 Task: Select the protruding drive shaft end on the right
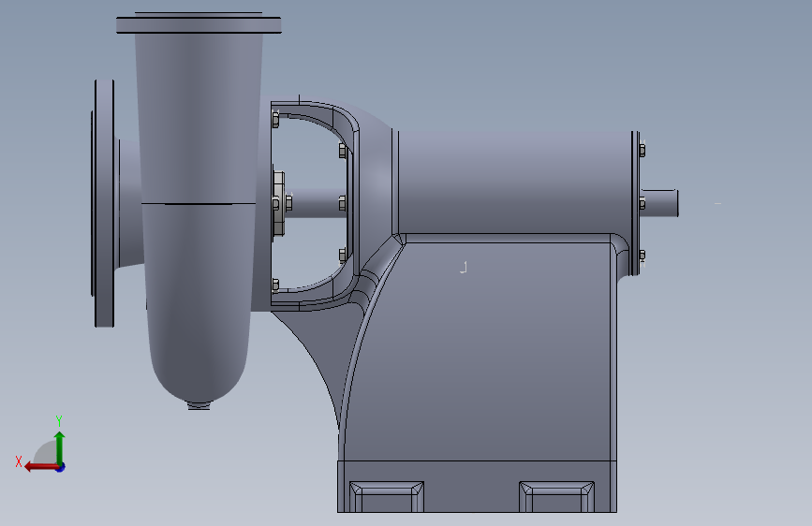click(659, 203)
